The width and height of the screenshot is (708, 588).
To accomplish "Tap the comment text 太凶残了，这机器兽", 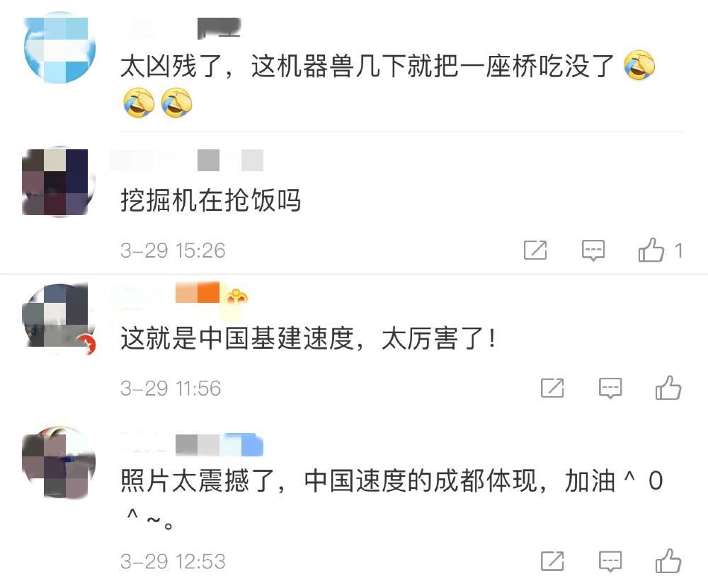I will (x=236, y=67).
